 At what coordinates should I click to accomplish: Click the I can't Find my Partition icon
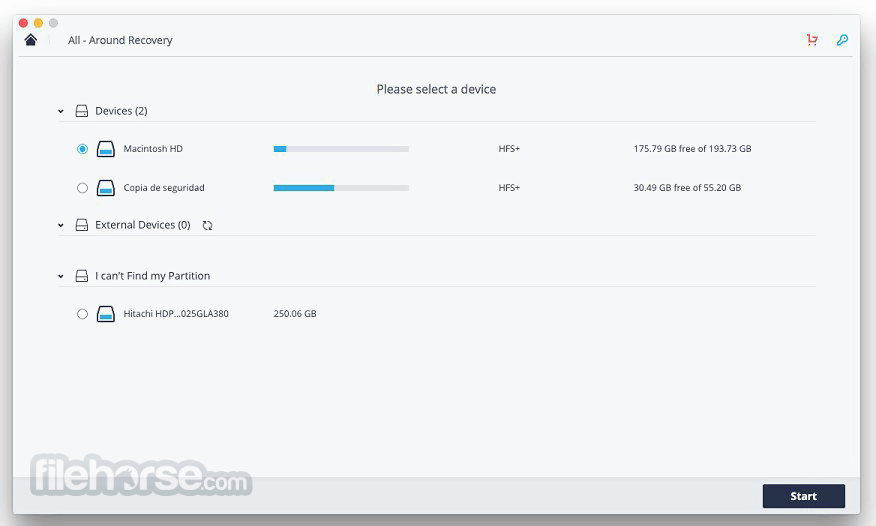(82, 276)
